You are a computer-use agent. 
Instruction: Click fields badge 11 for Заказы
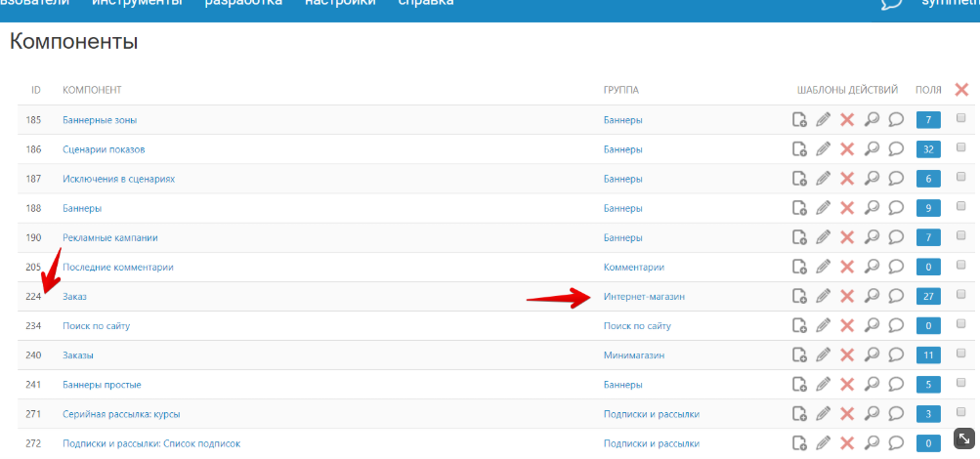tap(928, 355)
